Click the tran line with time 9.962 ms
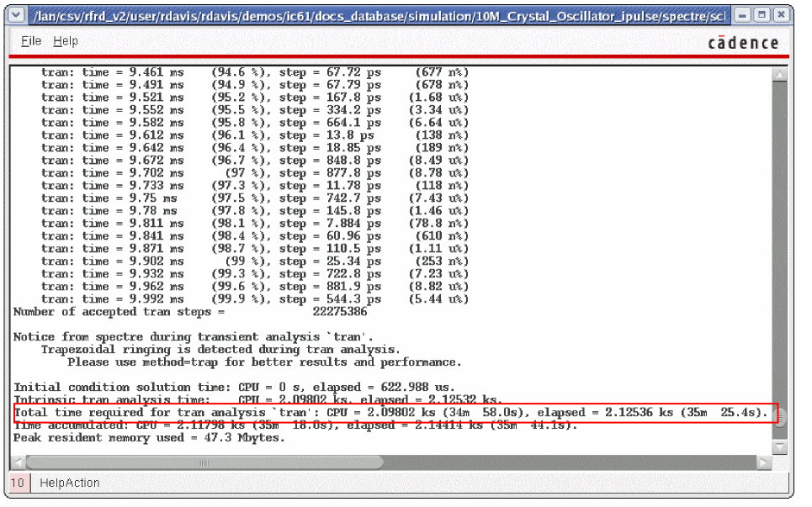812x507 pixels. tap(255, 287)
